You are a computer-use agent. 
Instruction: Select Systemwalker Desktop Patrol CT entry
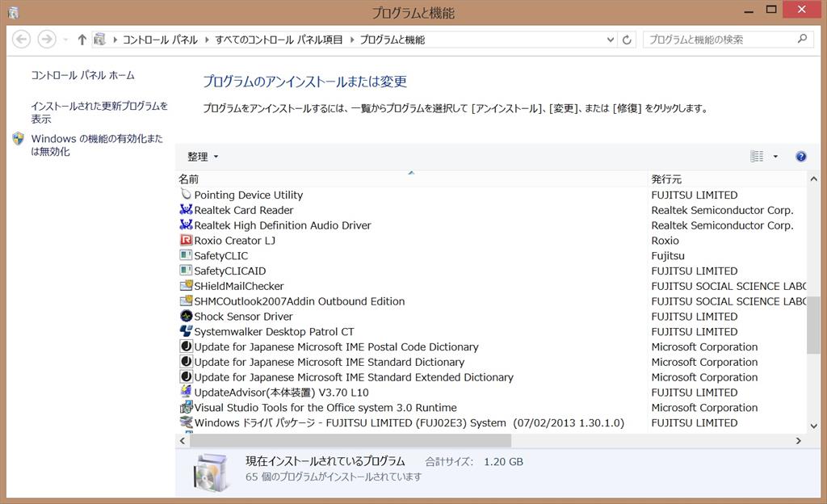coord(274,332)
